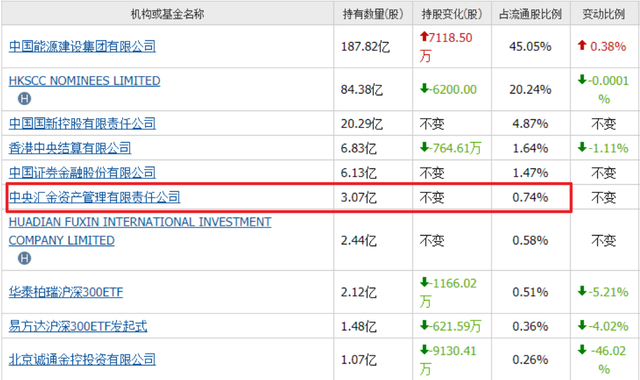Select holding amount 1.07亿

click(358, 359)
